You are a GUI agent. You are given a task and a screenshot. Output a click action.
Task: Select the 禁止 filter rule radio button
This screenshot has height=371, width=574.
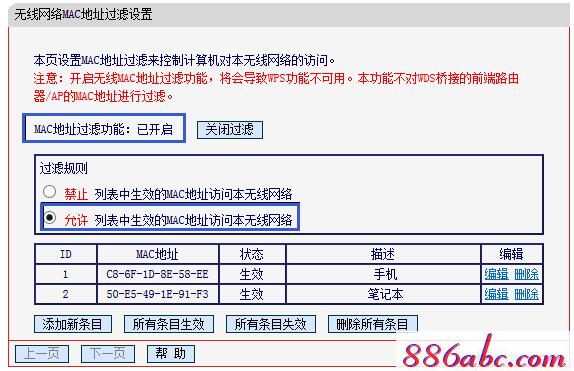49,192
